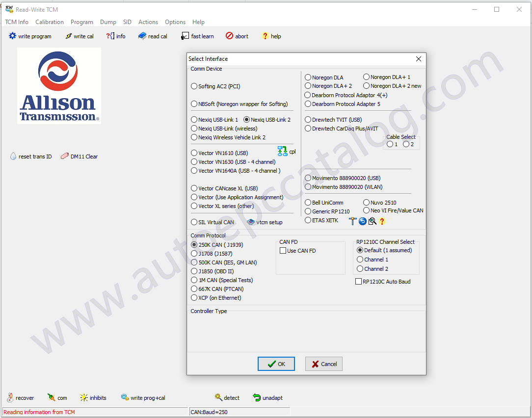Screen dimensions: 532x418
Task: Select Vector CANcase XL (USB)
Action: click(x=194, y=188)
